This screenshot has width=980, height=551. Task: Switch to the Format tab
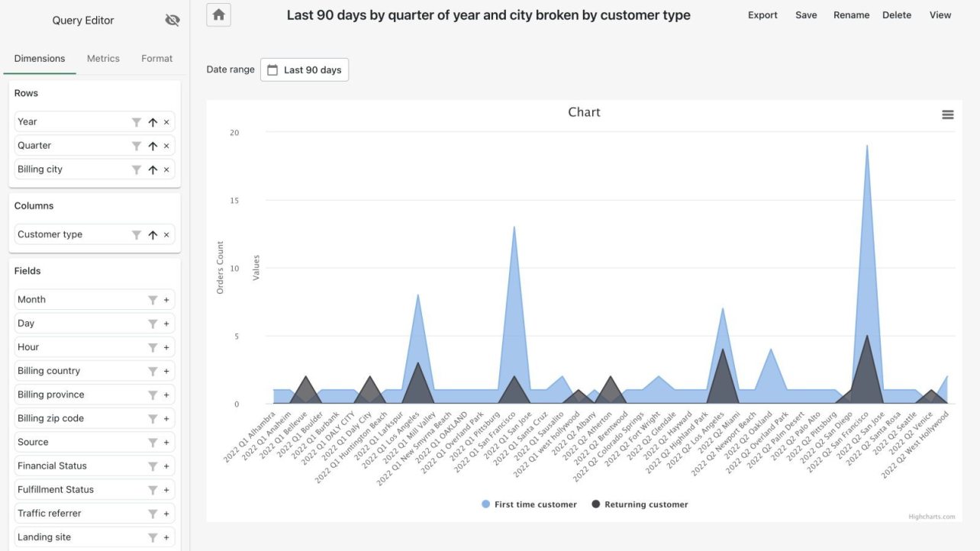156,59
